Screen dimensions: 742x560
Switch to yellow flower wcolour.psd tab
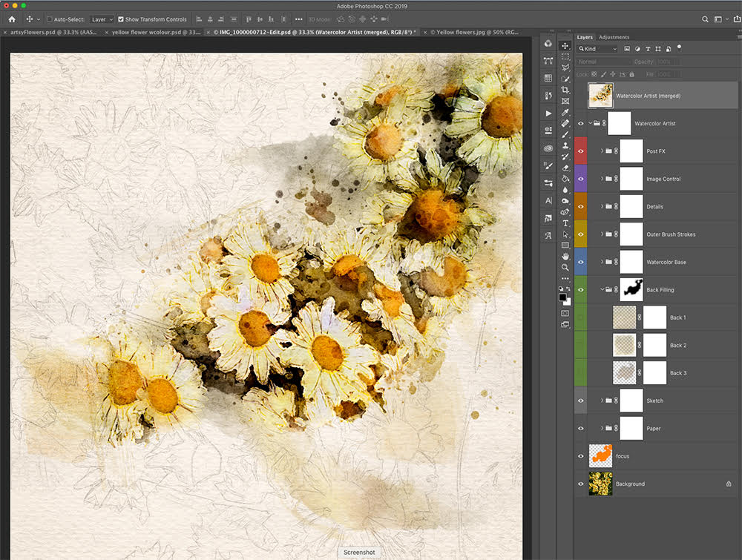click(x=156, y=32)
